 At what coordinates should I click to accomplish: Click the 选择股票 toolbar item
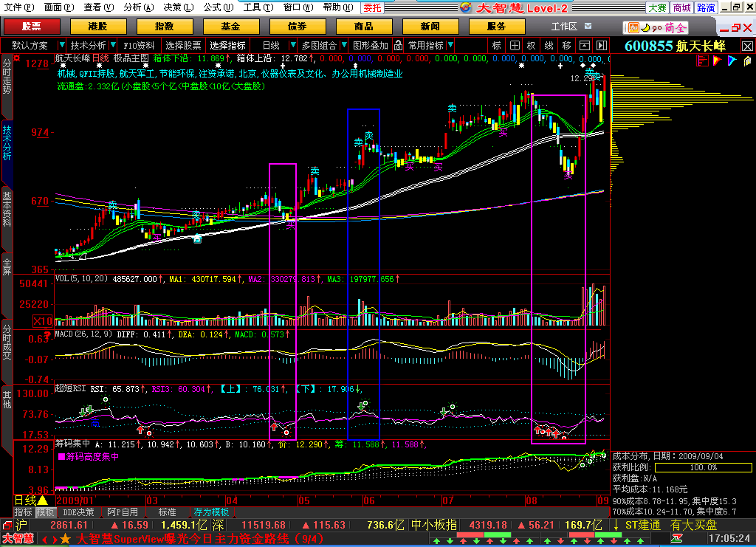tap(183, 46)
